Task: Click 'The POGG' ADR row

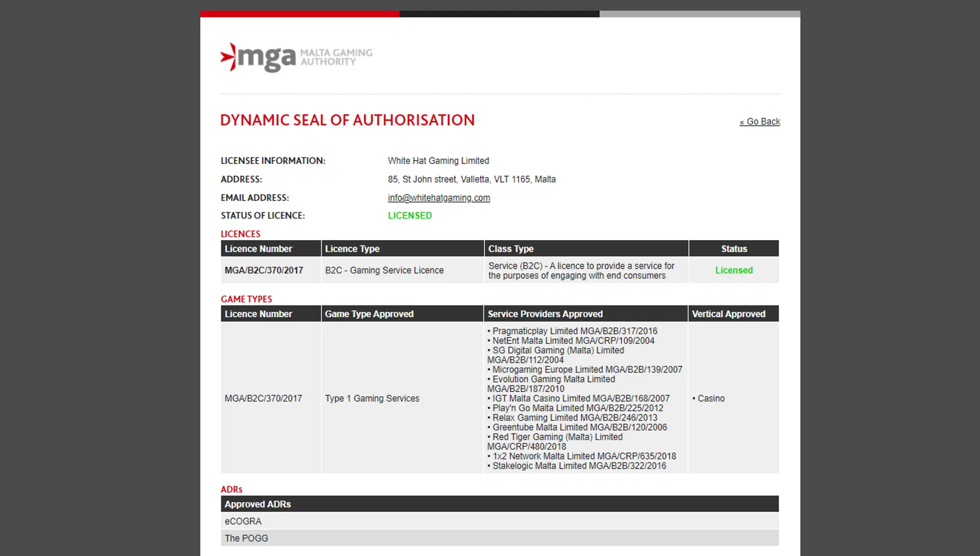Action: (x=500, y=538)
